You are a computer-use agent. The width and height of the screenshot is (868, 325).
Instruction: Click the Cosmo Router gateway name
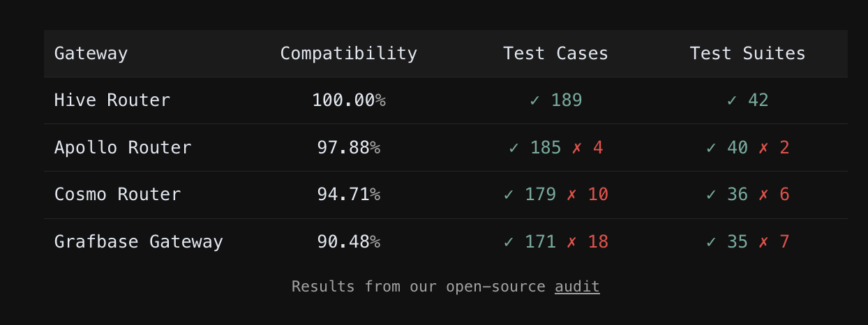(x=118, y=195)
